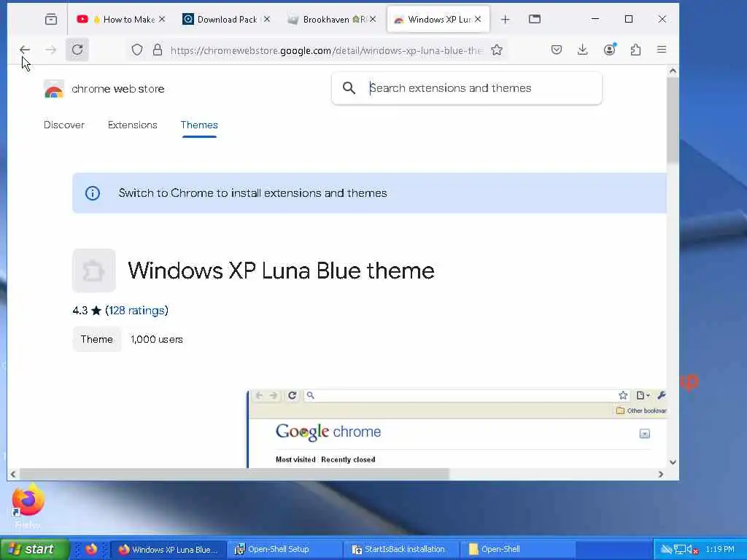Click the horizontal scrollbar right arrow
Viewport: 747px width, 560px height.
click(x=660, y=474)
